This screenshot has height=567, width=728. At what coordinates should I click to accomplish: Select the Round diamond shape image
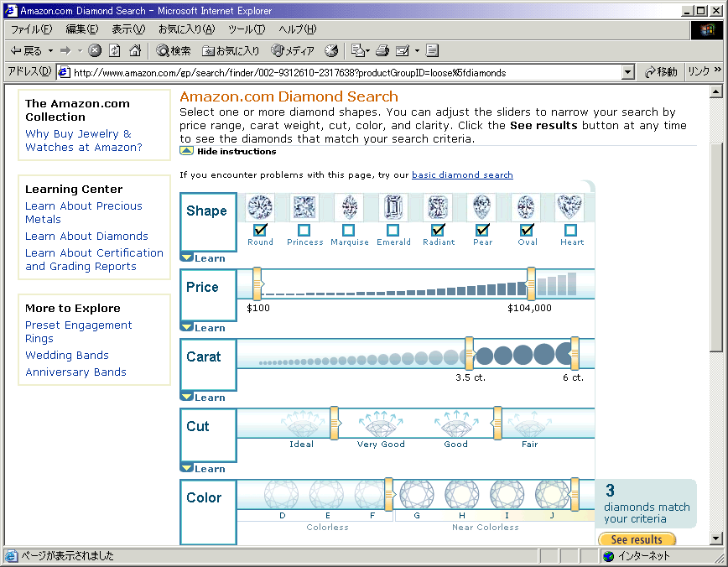[260, 206]
